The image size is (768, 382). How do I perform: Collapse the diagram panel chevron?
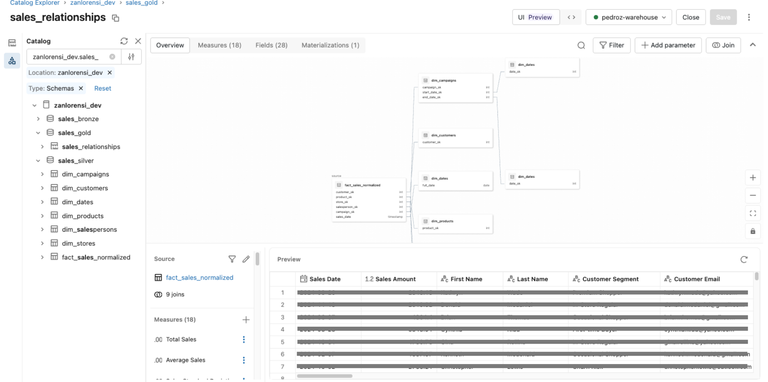[x=753, y=45]
